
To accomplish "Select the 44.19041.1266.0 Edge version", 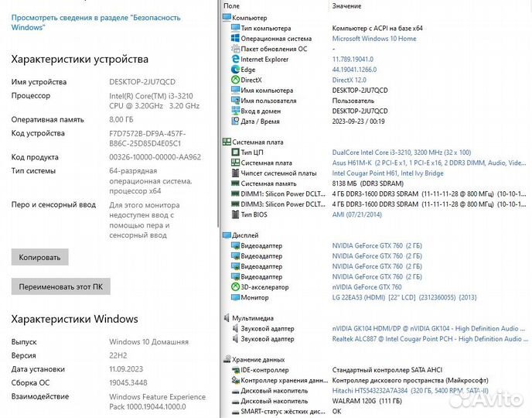I will pos(354,69).
